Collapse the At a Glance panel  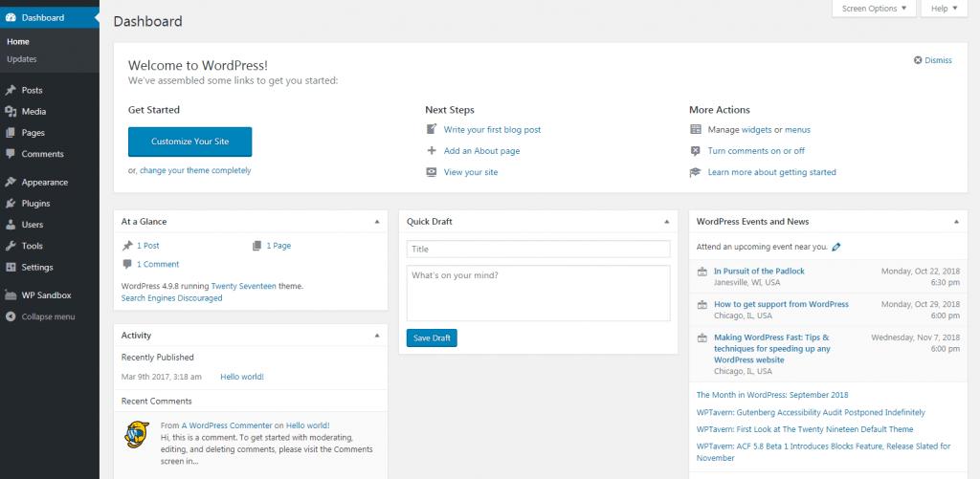(377, 222)
